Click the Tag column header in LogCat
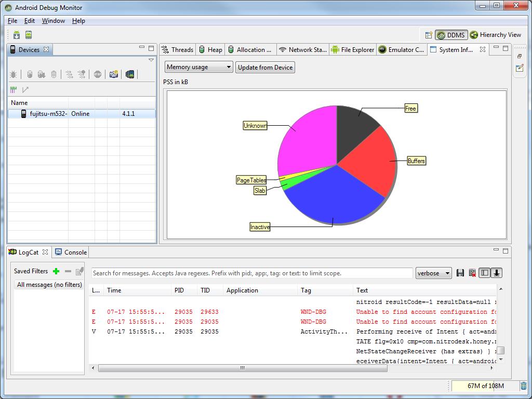The width and height of the screenshot is (532, 399). [325, 290]
